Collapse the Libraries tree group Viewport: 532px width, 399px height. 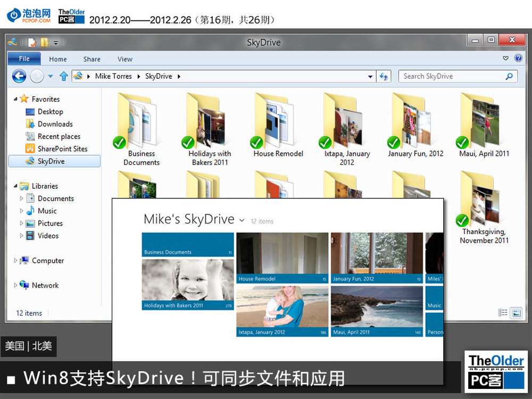[x=15, y=186]
